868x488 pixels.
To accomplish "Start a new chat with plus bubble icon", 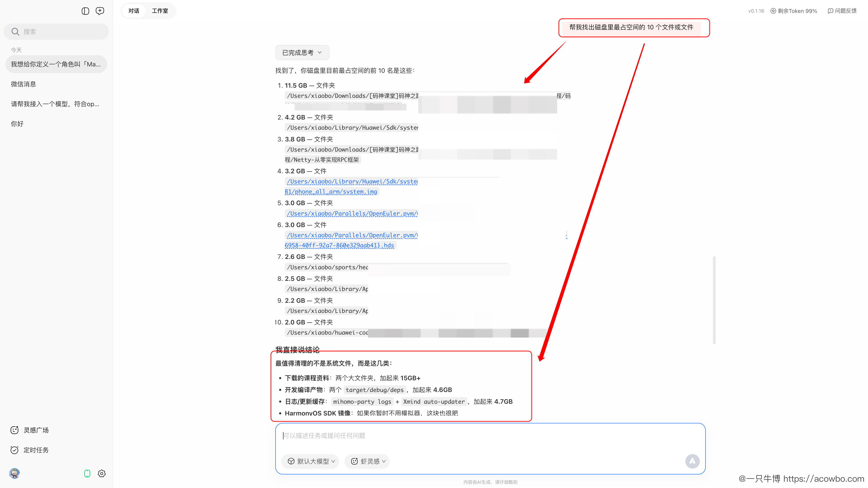I will (x=100, y=11).
